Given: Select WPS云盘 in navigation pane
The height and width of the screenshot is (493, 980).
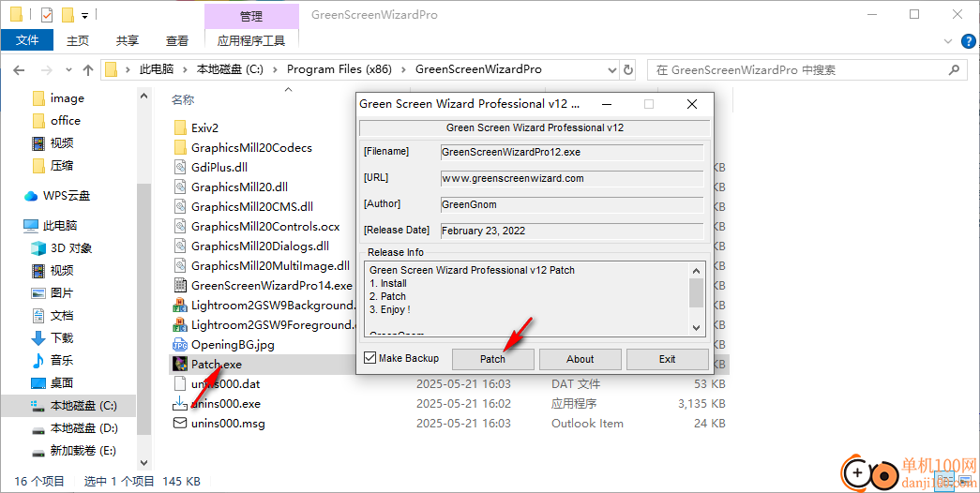Looking at the screenshot, I should pyautogui.click(x=67, y=196).
